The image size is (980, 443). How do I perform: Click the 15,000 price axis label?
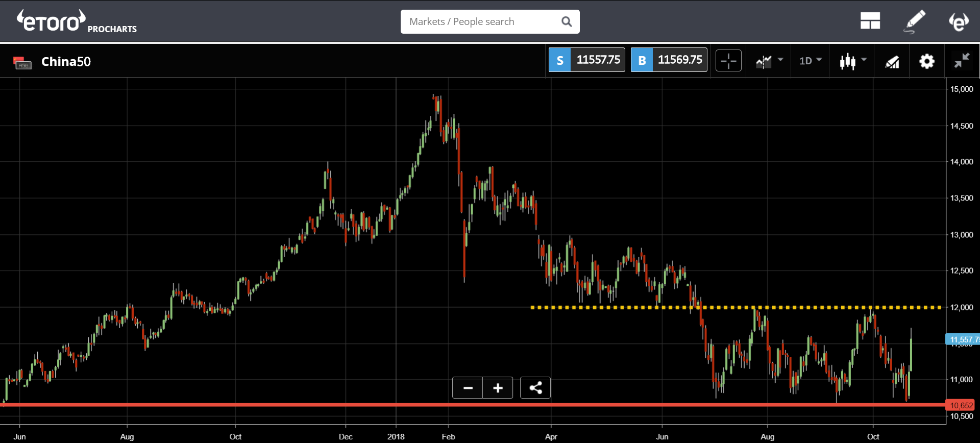click(x=962, y=89)
